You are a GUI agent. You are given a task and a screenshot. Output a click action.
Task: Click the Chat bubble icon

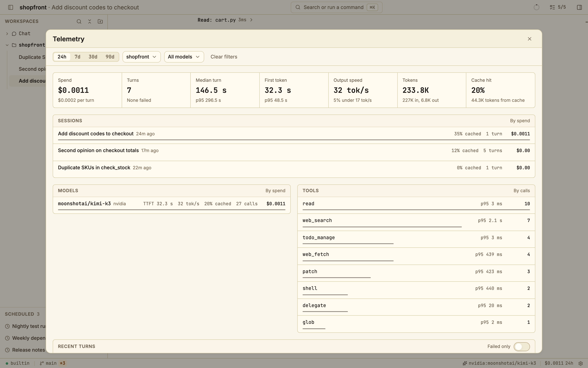[14, 34]
